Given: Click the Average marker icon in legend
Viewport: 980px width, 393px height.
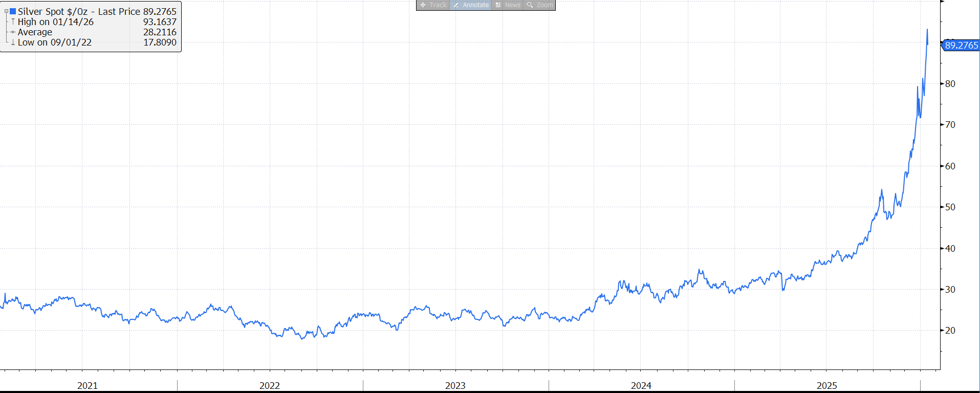Looking at the screenshot, I should (x=13, y=32).
